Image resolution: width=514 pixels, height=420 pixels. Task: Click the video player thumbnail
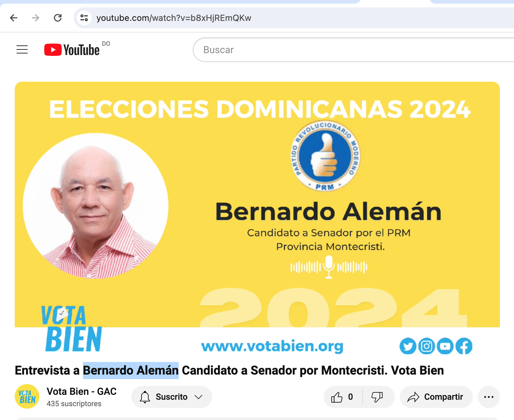(x=257, y=204)
